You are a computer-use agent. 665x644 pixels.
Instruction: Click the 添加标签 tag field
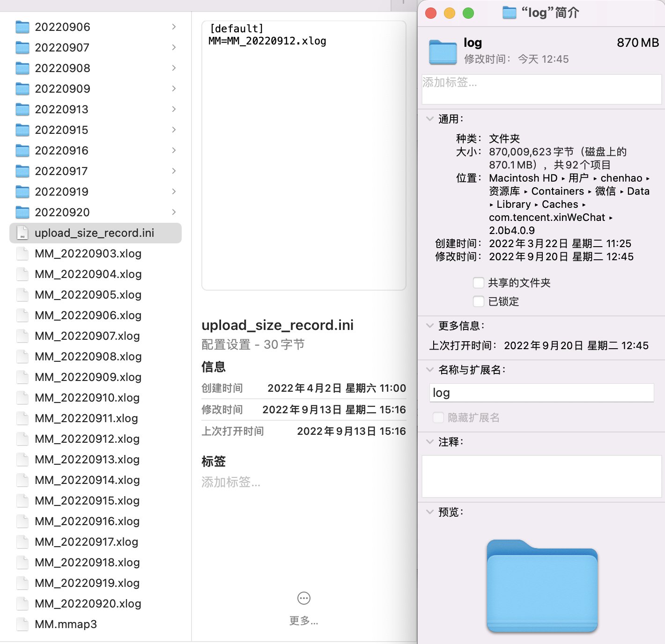tap(541, 89)
